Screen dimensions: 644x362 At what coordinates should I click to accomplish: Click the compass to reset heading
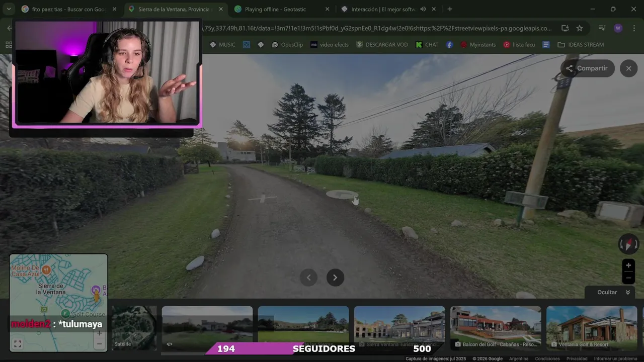coord(628,244)
